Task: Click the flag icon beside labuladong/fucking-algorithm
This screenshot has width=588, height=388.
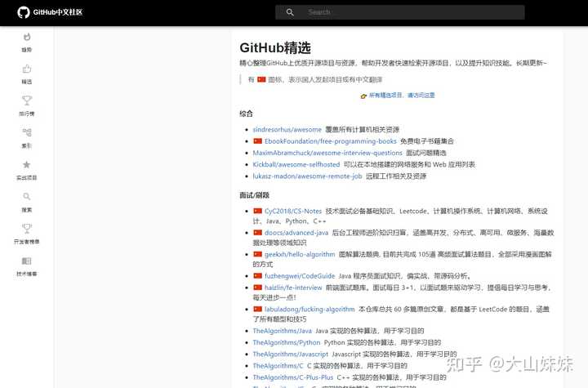Action: 257,310
